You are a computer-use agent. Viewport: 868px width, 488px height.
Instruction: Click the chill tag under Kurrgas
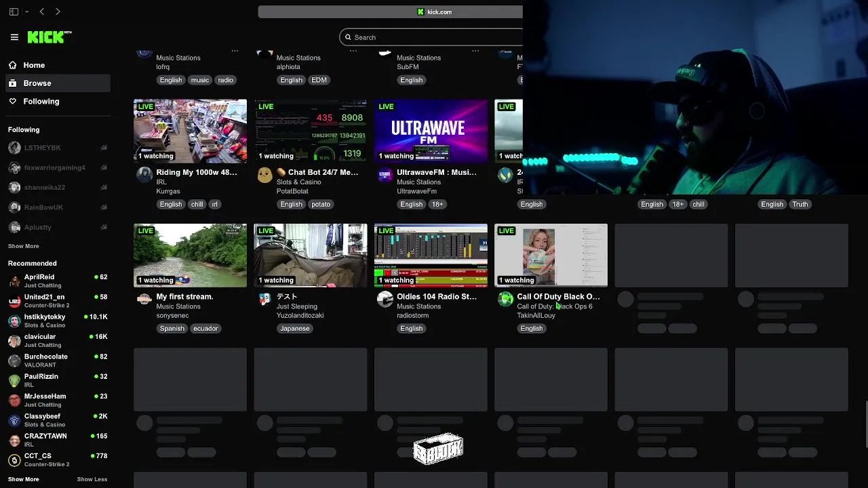197,204
